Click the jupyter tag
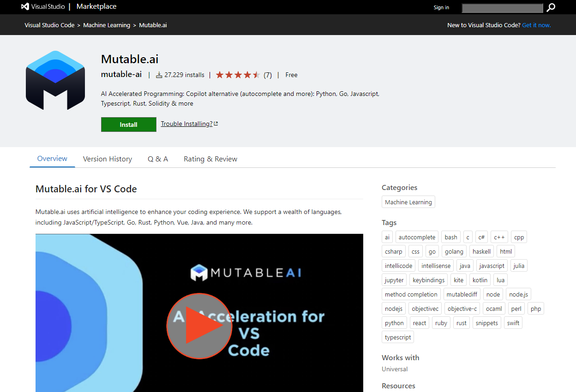The height and width of the screenshot is (392, 576). [x=394, y=280]
